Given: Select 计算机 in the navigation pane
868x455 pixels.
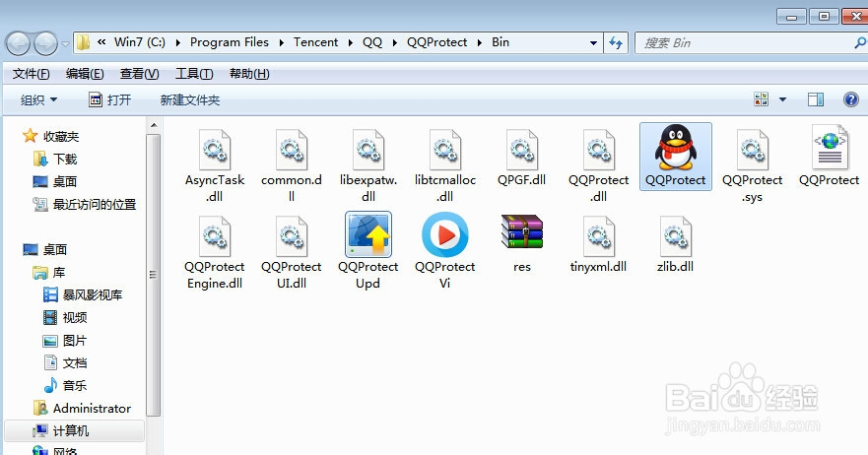Looking at the screenshot, I should point(74,430).
